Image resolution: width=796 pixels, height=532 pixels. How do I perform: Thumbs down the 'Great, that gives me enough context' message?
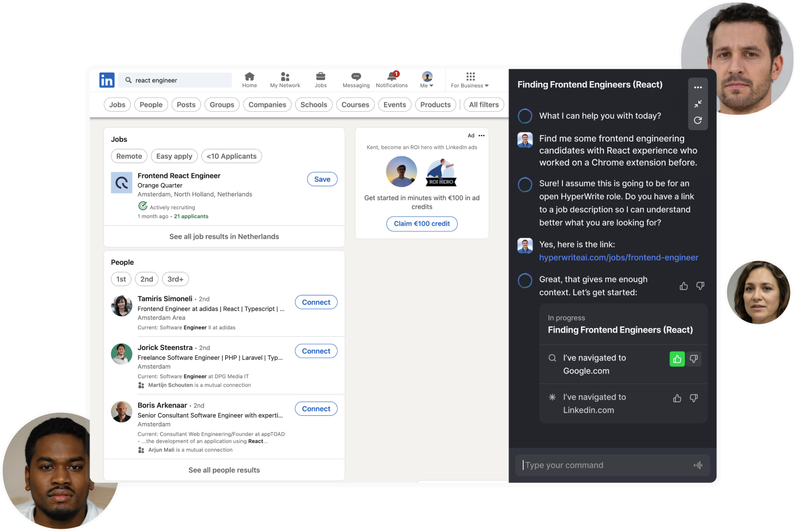701,286
